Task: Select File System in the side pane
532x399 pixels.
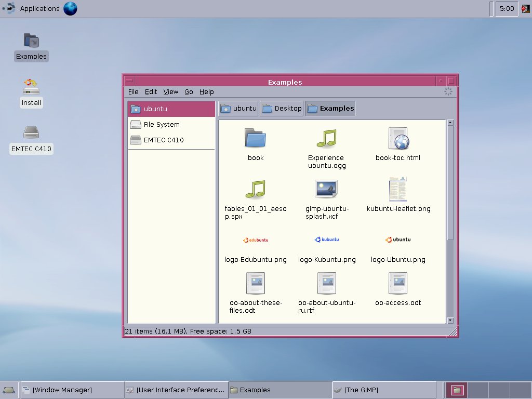Action: click(171, 125)
